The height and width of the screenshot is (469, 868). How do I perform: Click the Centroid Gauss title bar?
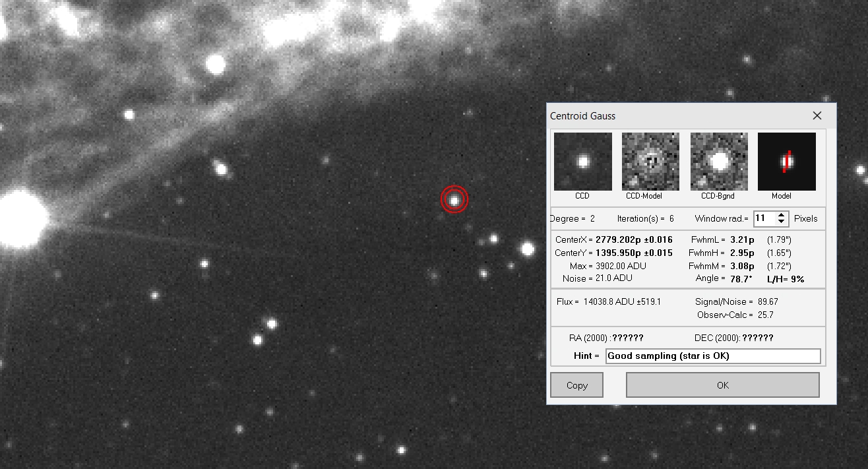(660, 116)
